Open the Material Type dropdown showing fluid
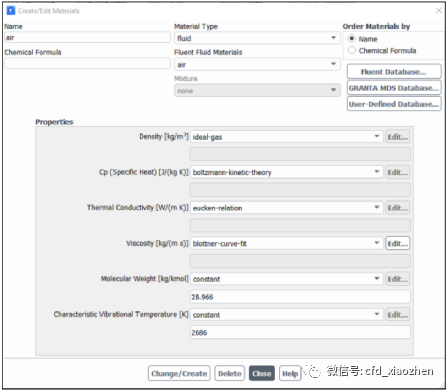 (x=257, y=38)
